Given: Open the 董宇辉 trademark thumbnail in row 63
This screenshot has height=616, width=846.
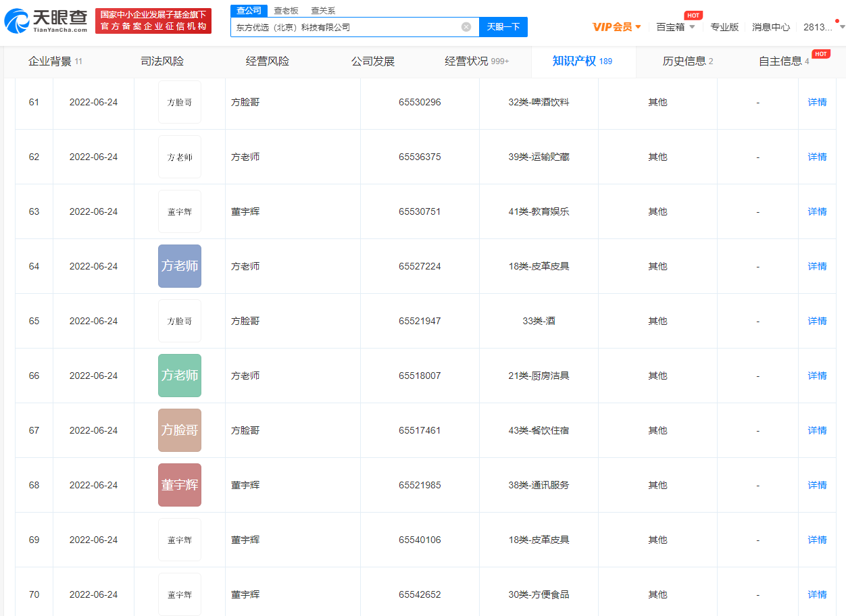Looking at the screenshot, I should point(180,211).
